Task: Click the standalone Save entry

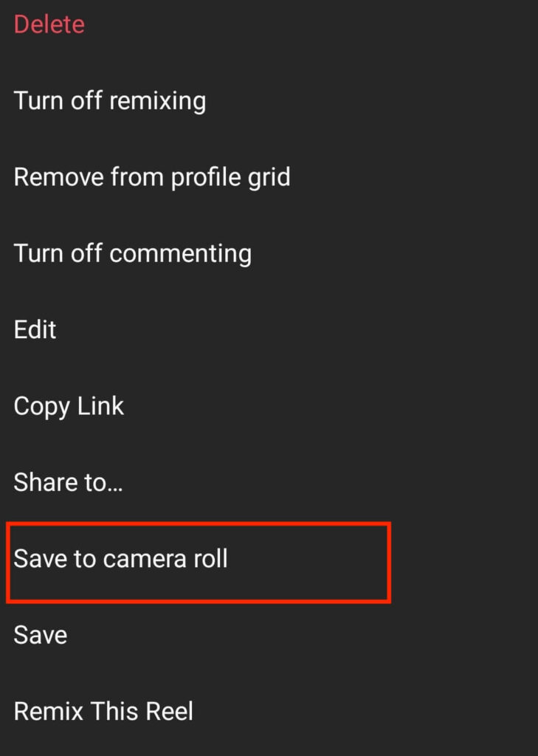Action: click(x=41, y=635)
